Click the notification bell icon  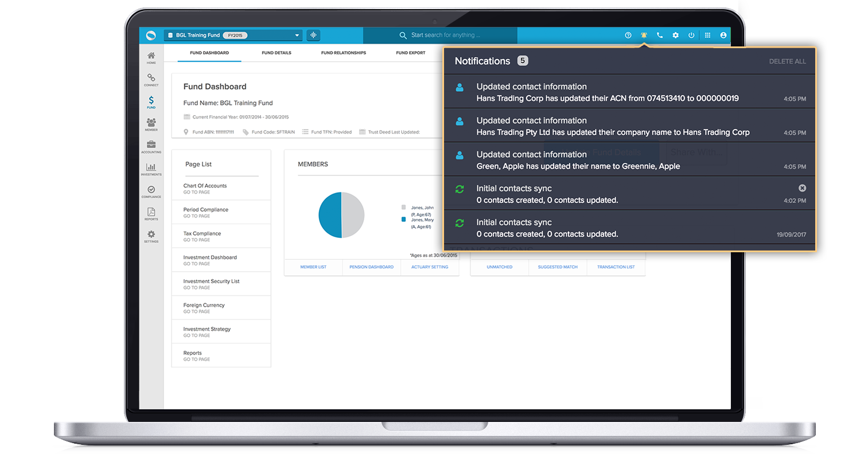[644, 36]
